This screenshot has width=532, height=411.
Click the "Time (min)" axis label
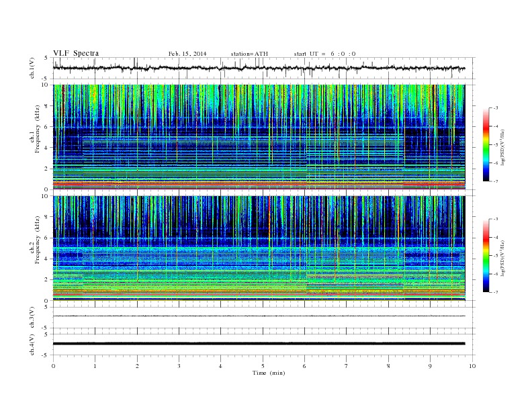click(269, 373)
